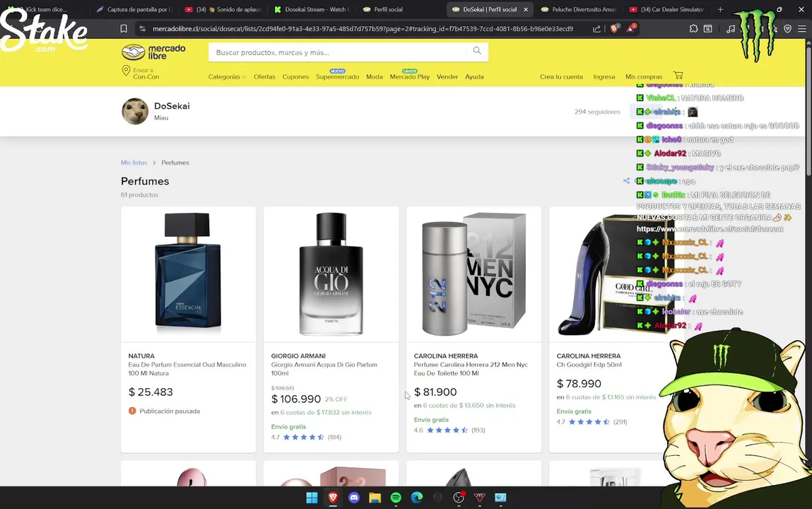Open the browser extensions puzzle icon

point(693,29)
